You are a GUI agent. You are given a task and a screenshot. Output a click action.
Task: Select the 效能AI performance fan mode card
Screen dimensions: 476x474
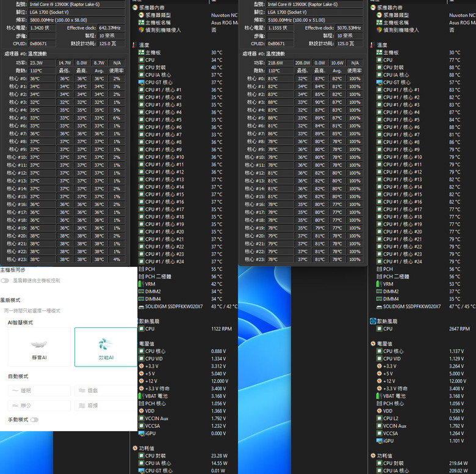(x=106, y=347)
